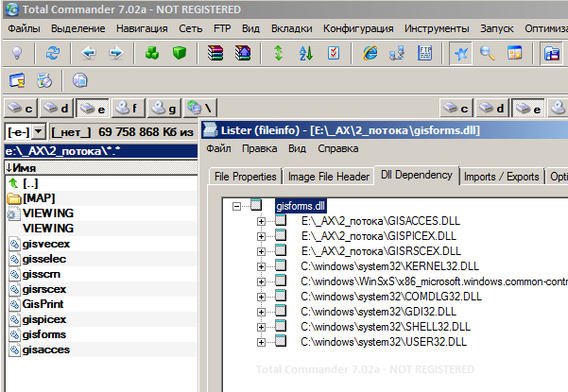568x392 pixels.
Task: Open the Файлы menu
Action: 24,28
